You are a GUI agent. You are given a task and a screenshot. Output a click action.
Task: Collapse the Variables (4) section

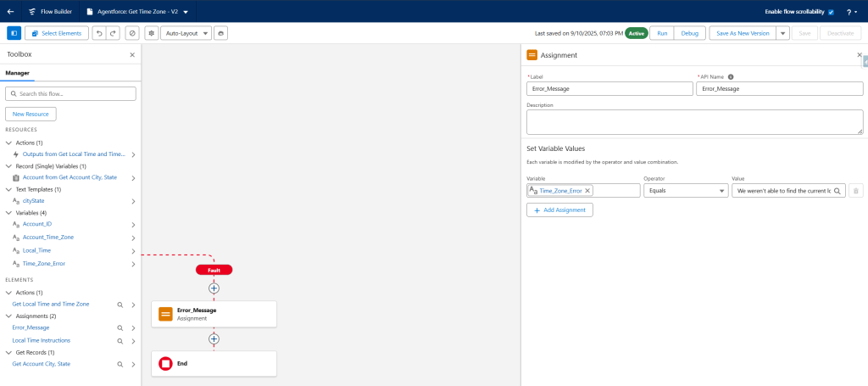(8, 212)
